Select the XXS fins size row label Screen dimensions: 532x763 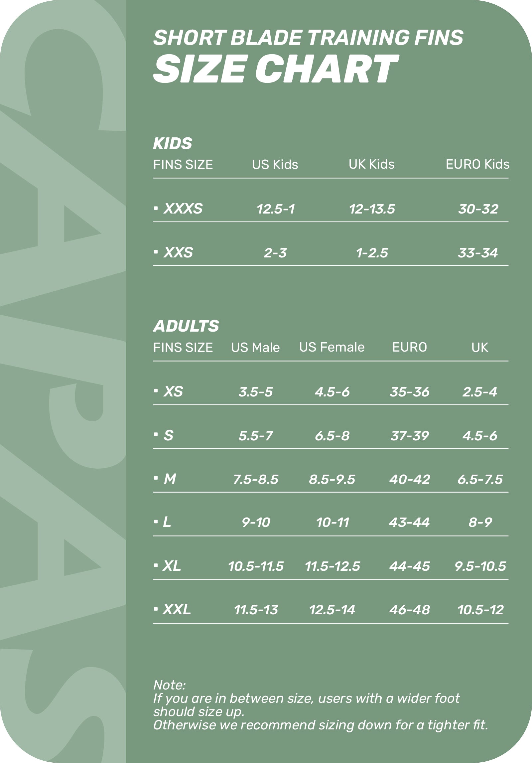(x=178, y=252)
